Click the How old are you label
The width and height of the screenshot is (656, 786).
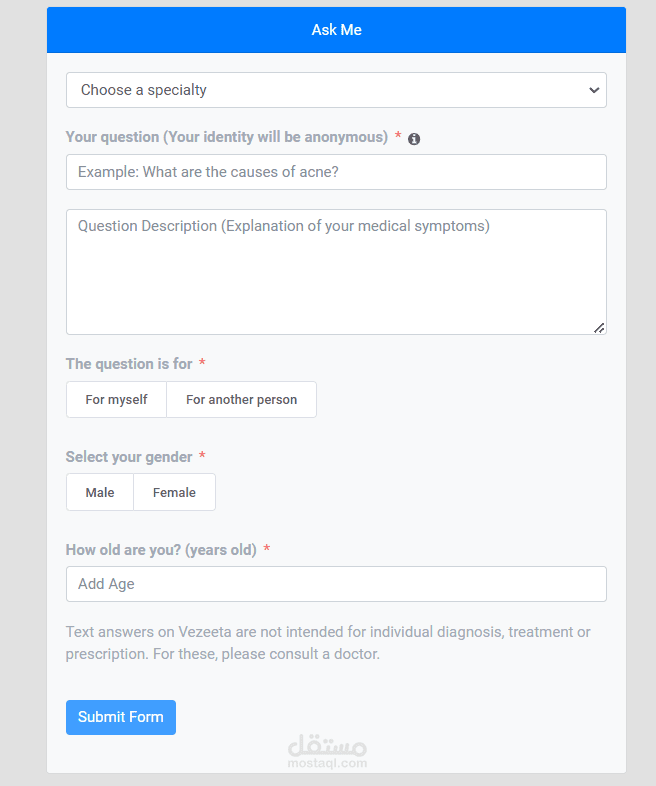point(161,550)
